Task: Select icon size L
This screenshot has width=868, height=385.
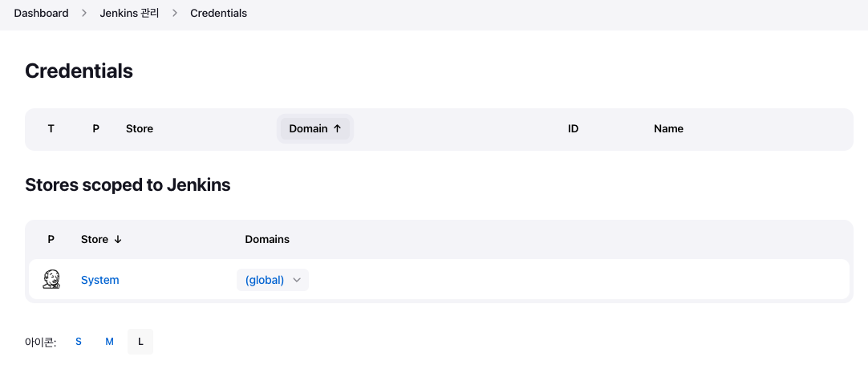Action: pos(140,342)
